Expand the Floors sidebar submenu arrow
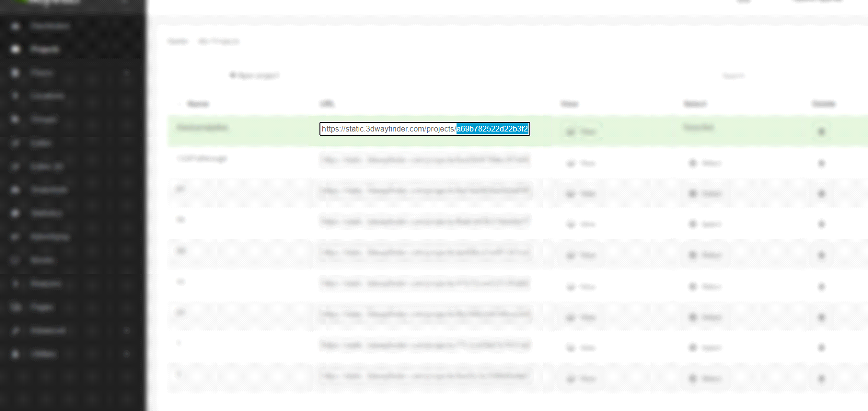 pos(126,73)
